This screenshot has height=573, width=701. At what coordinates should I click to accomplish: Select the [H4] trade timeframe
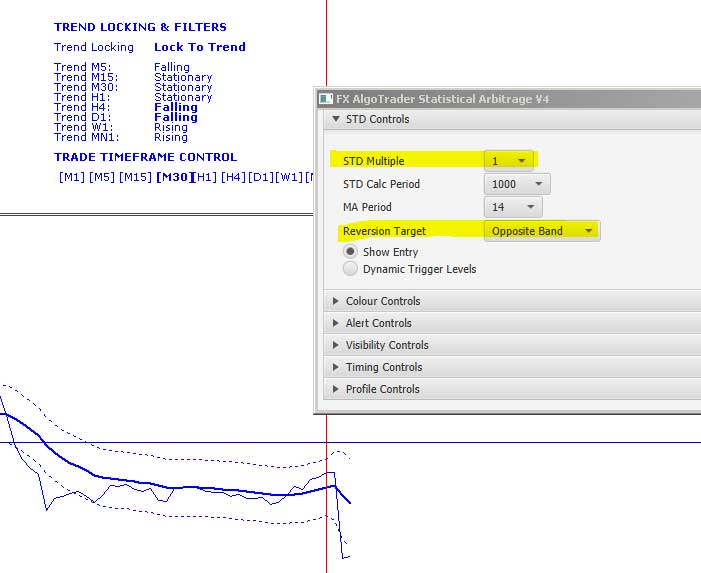[233, 178]
